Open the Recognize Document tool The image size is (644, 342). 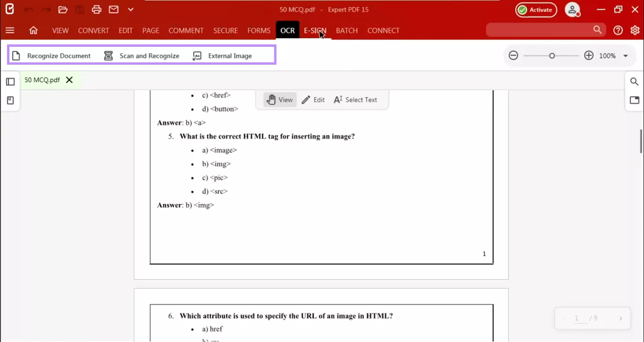click(x=52, y=55)
